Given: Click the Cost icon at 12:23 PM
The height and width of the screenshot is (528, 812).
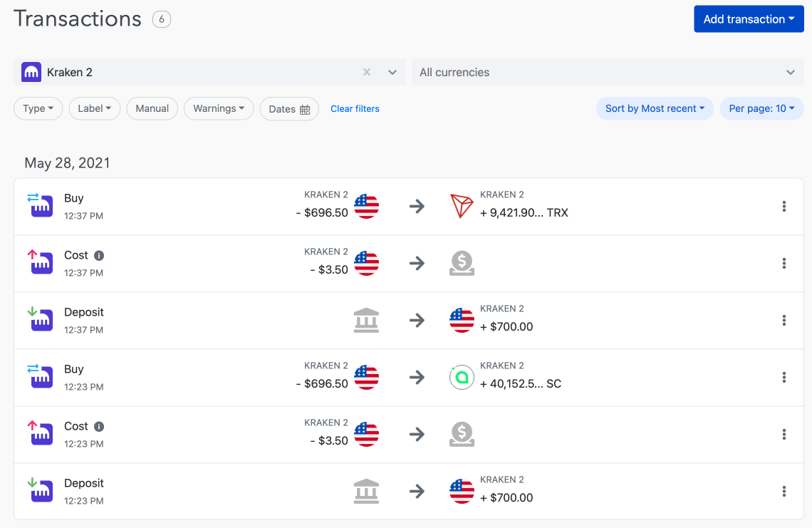Looking at the screenshot, I should coord(41,433).
